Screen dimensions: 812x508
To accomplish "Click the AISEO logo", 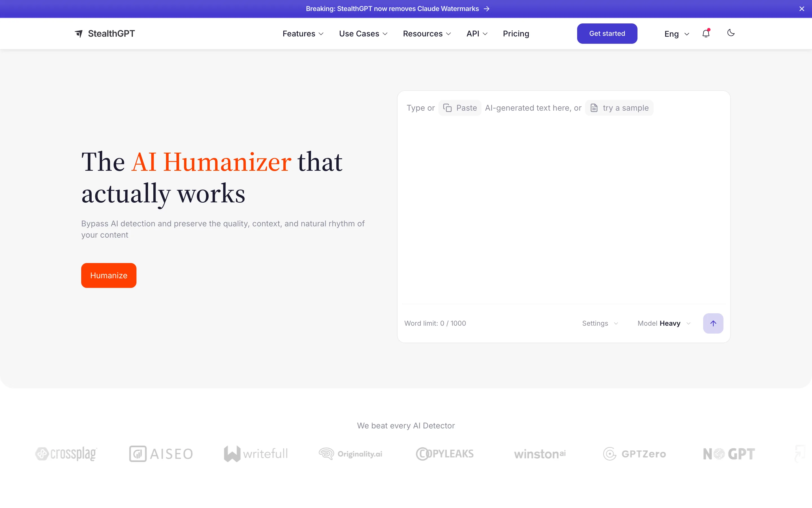I will point(161,454).
